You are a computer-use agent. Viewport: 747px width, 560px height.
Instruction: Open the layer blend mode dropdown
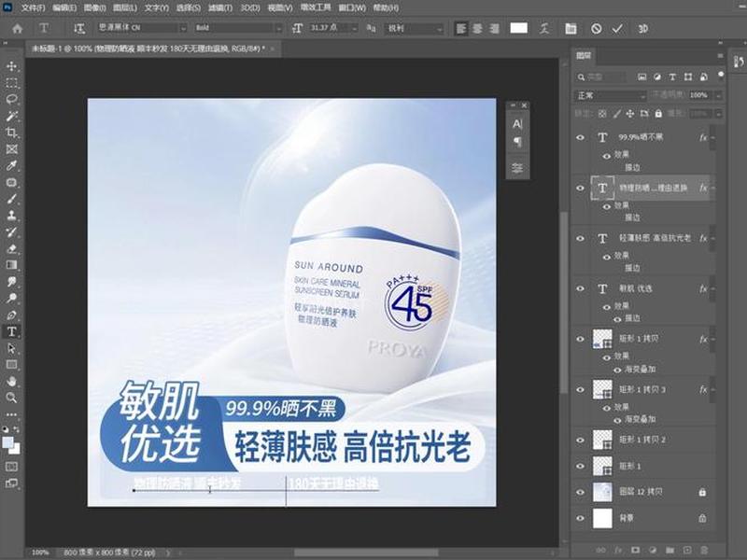point(610,96)
